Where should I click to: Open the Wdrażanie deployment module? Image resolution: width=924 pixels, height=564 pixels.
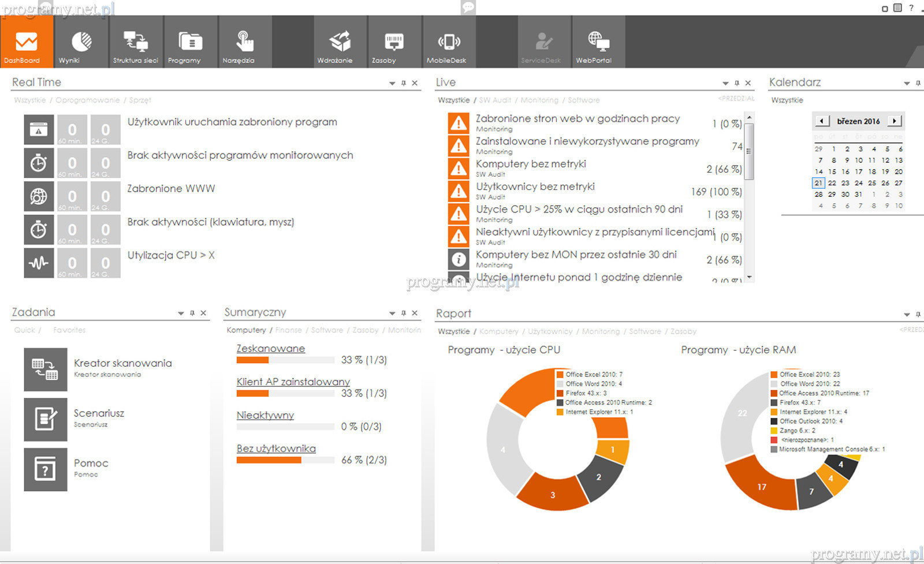pyautogui.click(x=340, y=43)
